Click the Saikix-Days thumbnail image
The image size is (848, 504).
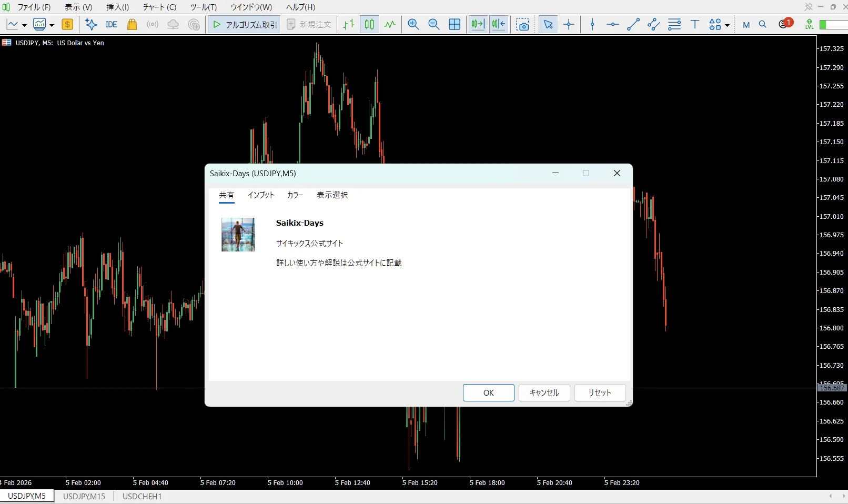point(238,235)
